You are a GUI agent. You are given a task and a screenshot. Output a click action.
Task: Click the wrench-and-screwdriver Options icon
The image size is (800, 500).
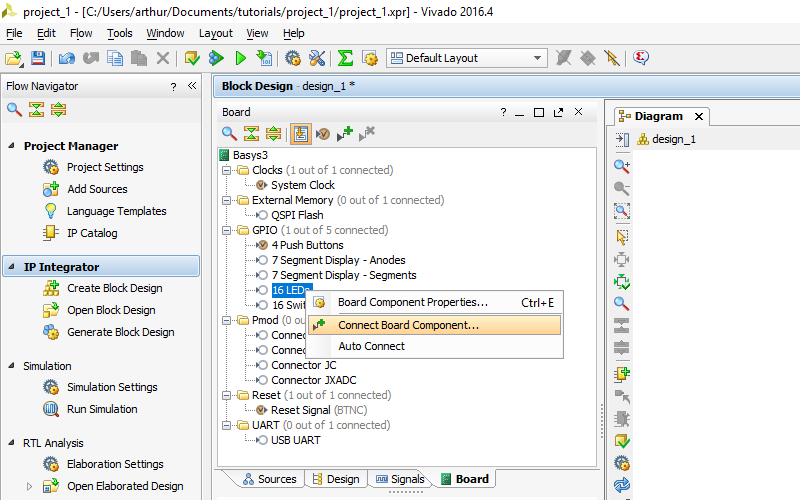317,58
